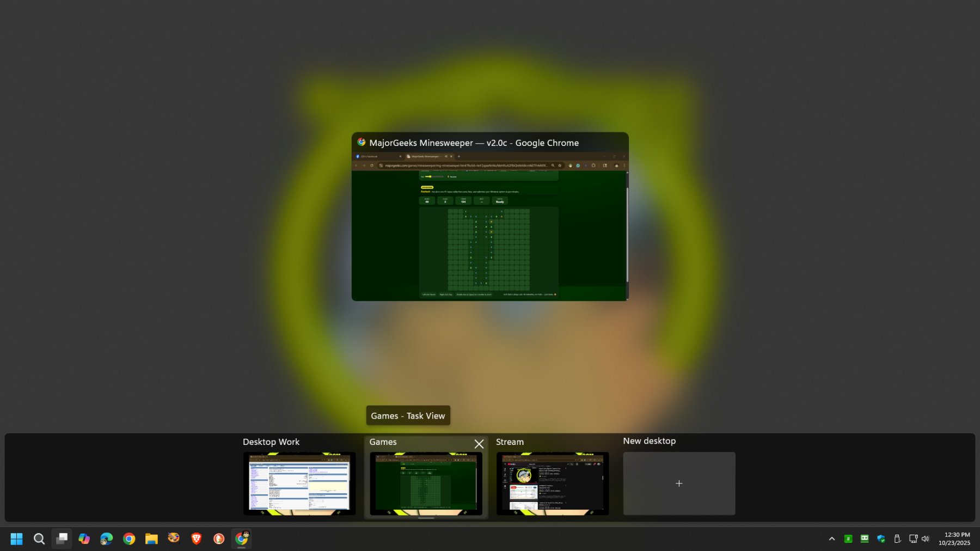The height and width of the screenshot is (551, 980).
Task: Show hidden system tray icons
Action: point(832,538)
